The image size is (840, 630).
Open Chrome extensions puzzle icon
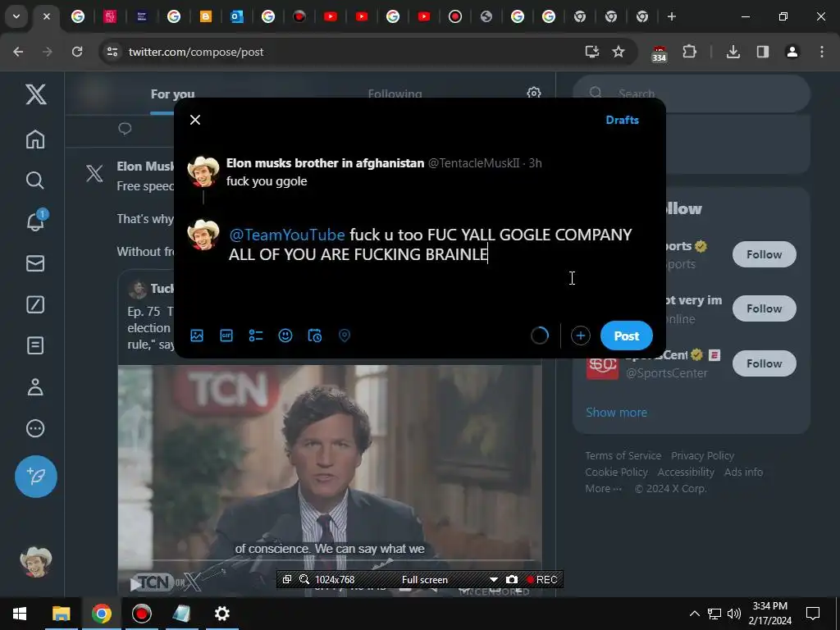click(x=689, y=52)
